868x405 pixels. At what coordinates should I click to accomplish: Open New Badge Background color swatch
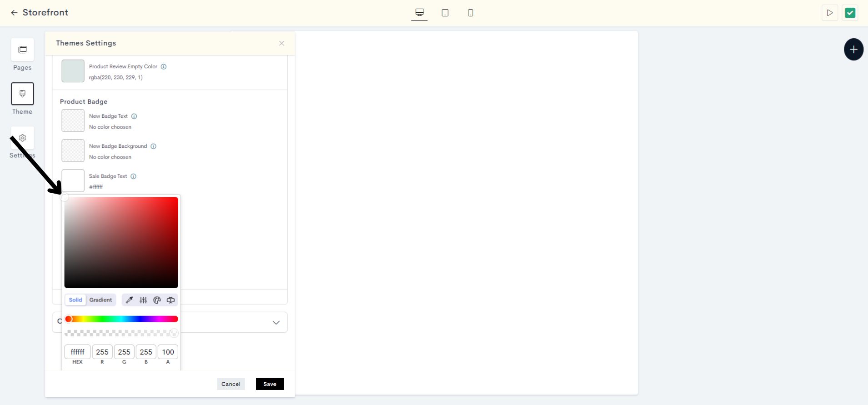click(x=73, y=150)
